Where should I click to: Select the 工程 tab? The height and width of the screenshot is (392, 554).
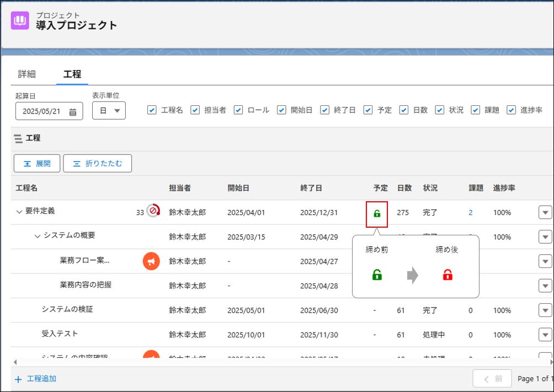coord(72,74)
